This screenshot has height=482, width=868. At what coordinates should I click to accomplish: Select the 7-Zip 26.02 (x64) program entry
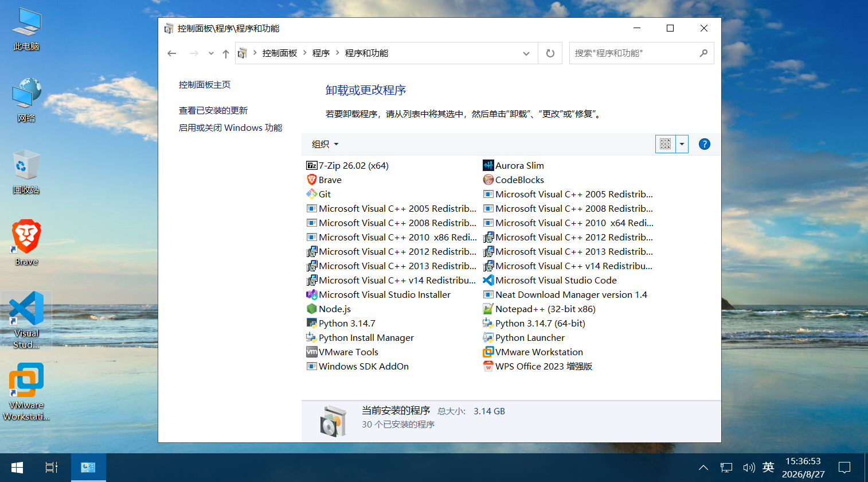(x=347, y=165)
